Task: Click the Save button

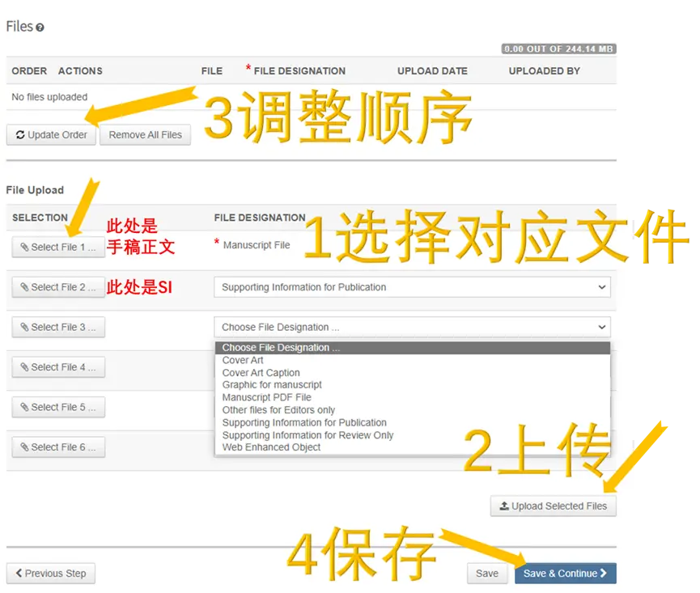Action: 487,574
